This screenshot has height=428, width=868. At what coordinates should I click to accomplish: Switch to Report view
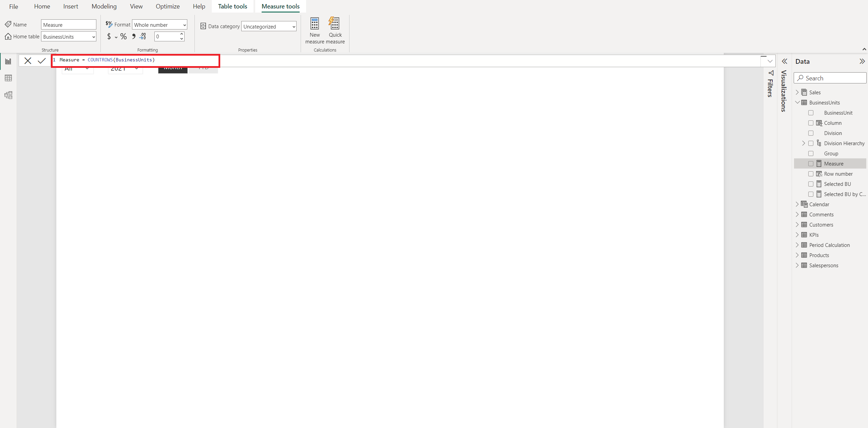[x=8, y=61]
